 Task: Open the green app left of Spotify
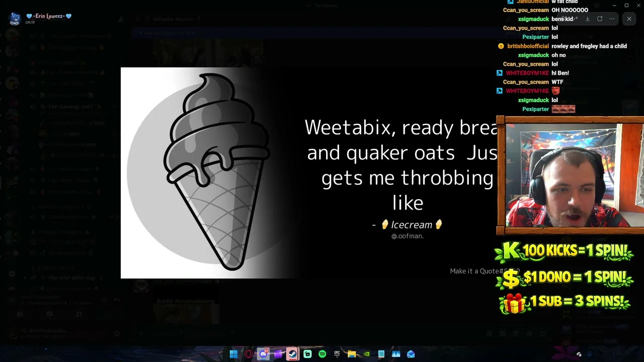[x=307, y=354]
